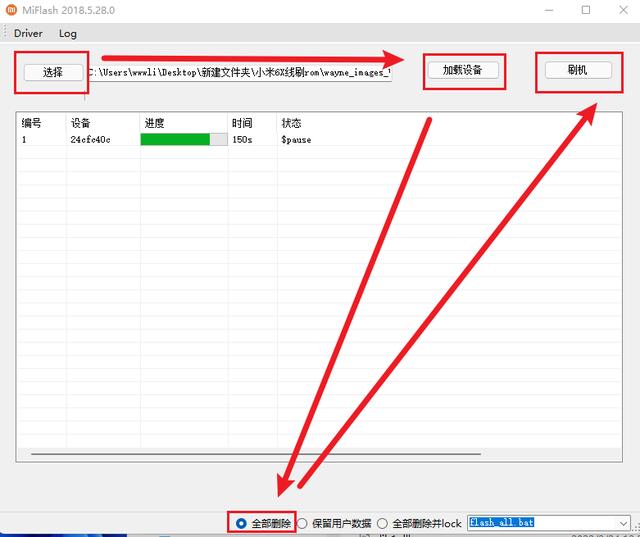This screenshot has width=640, height=537.
Task: Minimize the MiFlash window
Action: click(549, 10)
